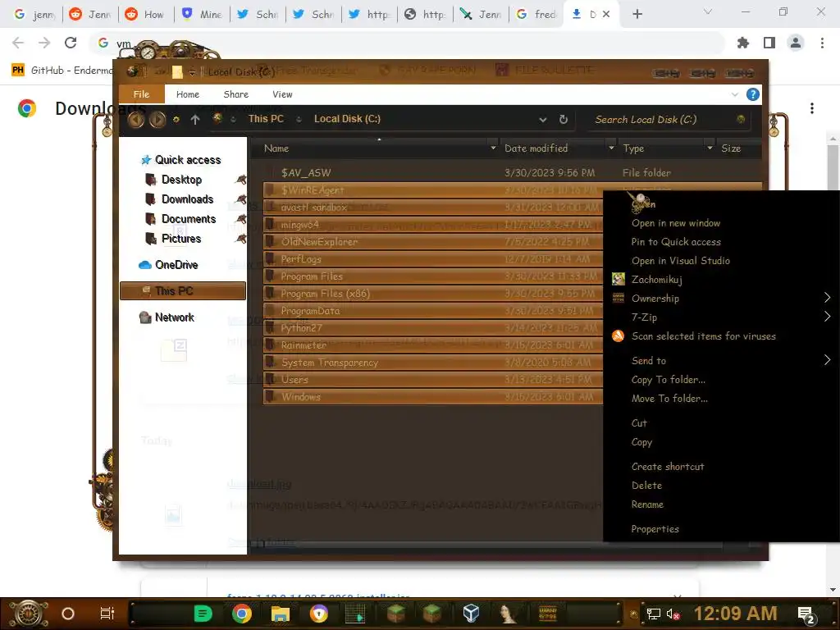Open the Type column filter dropdown

point(710,148)
